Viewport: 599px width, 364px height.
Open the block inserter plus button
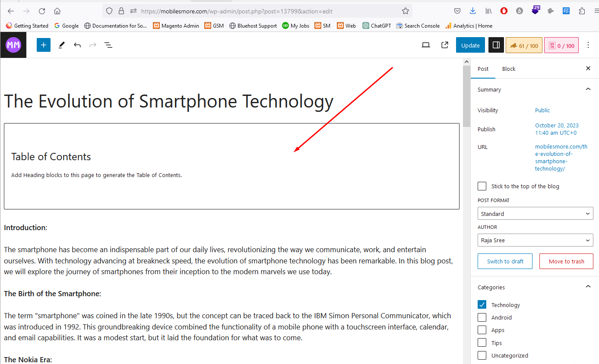coord(44,45)
